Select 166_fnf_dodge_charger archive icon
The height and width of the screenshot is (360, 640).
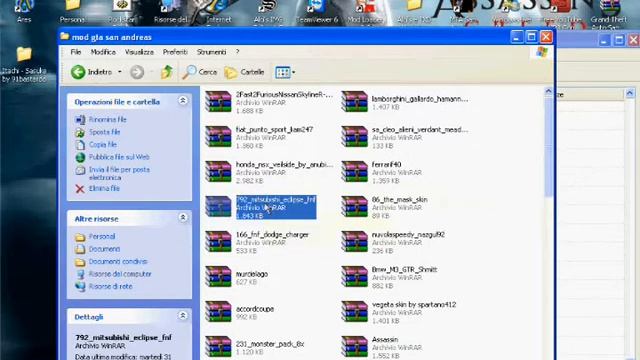(218, 242)
